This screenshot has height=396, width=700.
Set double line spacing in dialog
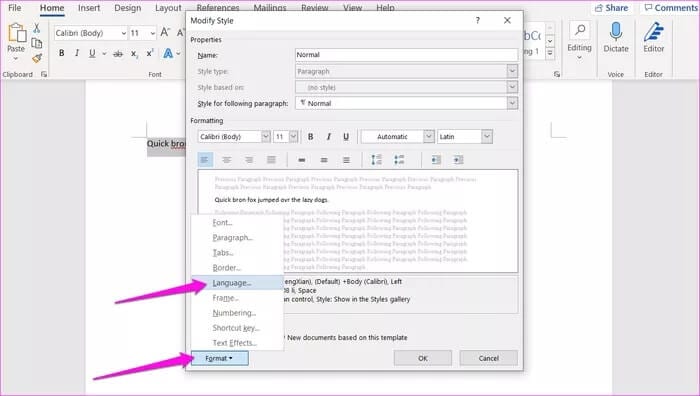[346, 160]
